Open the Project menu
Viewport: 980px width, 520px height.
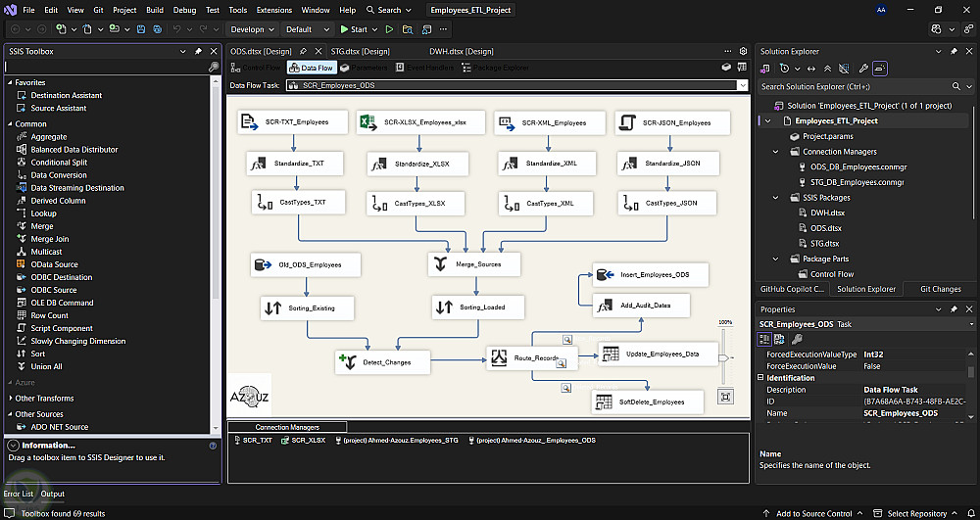124,10
